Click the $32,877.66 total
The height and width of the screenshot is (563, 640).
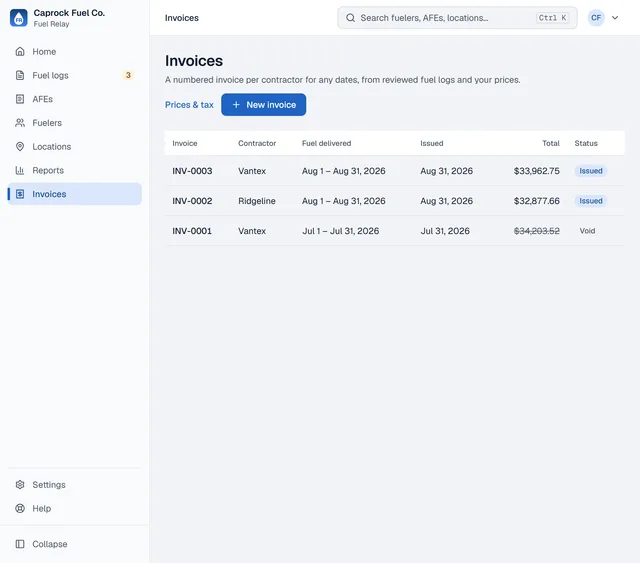pos(536,201)
